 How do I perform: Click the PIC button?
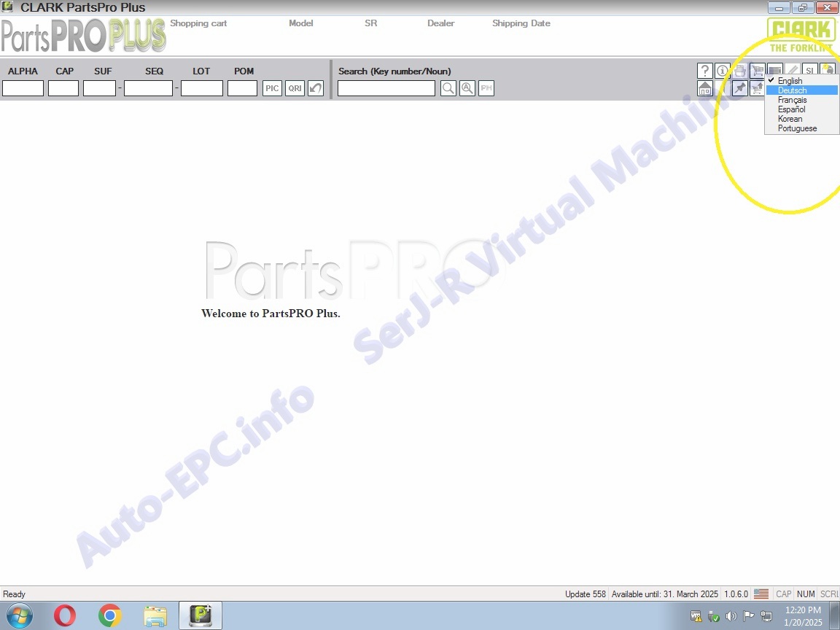click(272, 88)
